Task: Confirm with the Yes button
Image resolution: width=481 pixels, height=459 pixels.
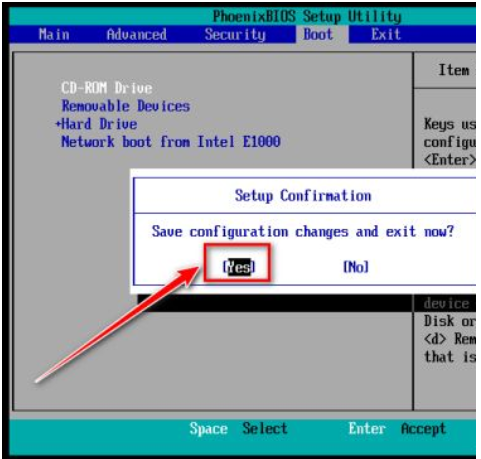Action: click(x=239, y=267)
